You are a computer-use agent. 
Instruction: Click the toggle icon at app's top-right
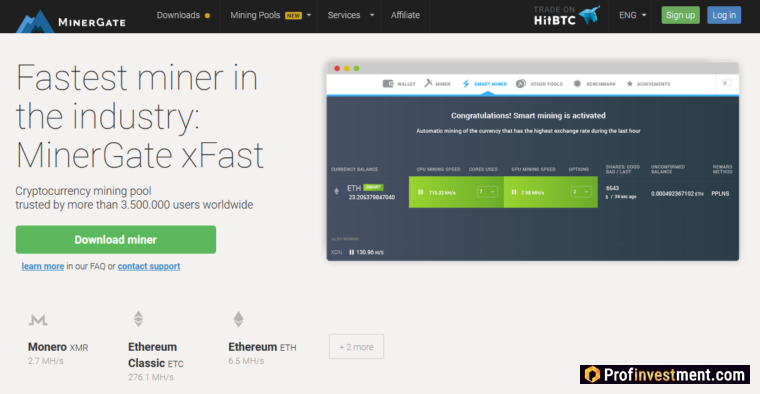click(x=727, y=83)
